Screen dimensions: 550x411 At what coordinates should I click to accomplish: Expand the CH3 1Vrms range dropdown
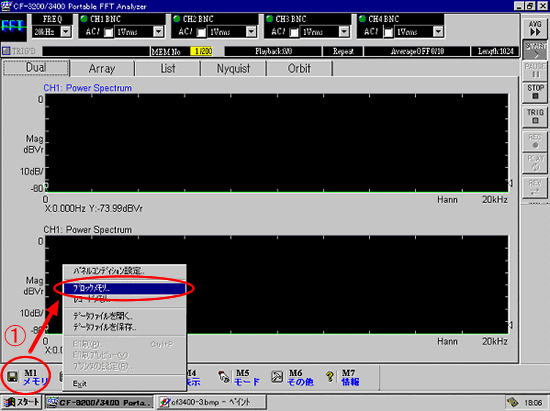(344, 32)
